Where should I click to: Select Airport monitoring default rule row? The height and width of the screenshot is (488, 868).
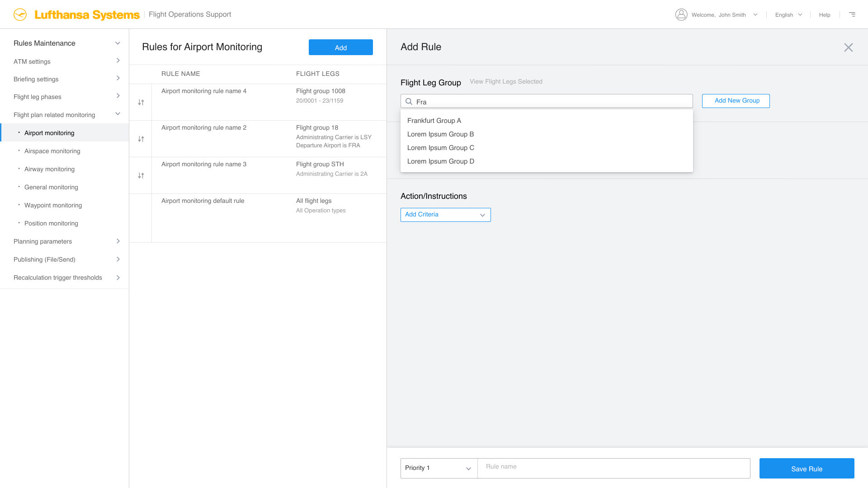click(258, 218)
